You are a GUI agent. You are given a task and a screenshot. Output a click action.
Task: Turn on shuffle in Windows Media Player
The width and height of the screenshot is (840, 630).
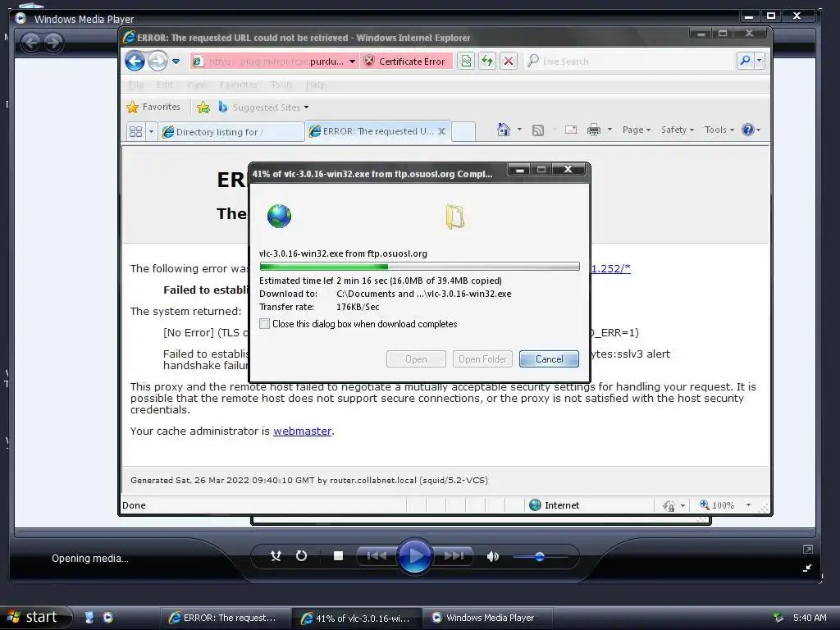pyautogui.click(x=276, y=555)
